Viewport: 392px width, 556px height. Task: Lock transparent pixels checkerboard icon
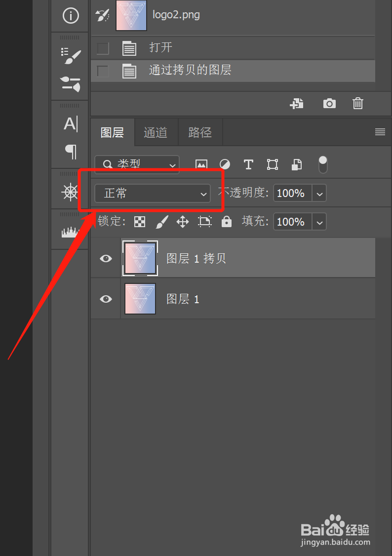[x=140, y=222]
